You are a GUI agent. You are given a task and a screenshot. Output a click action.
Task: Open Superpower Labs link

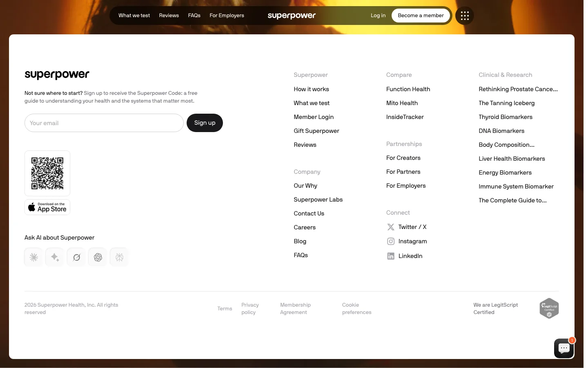click(x=318, y=200)
